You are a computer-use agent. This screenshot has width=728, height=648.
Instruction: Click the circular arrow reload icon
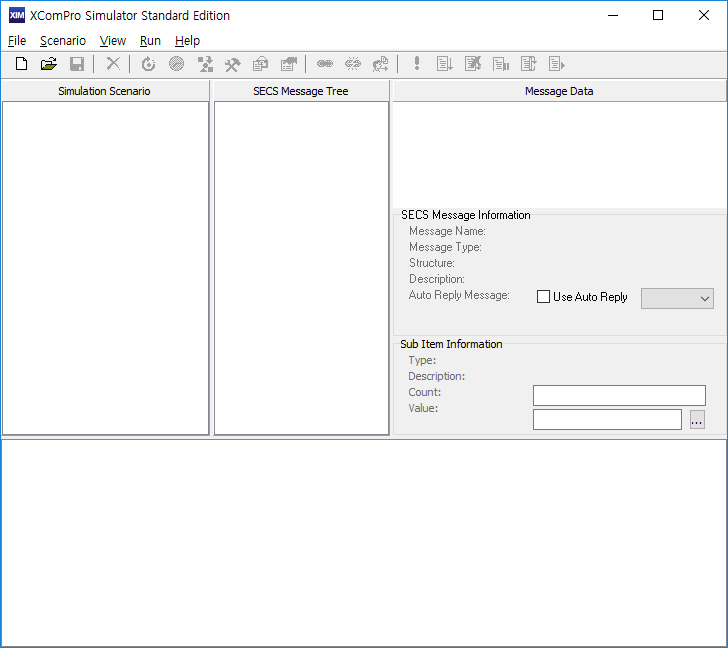[x=148, y=64]
